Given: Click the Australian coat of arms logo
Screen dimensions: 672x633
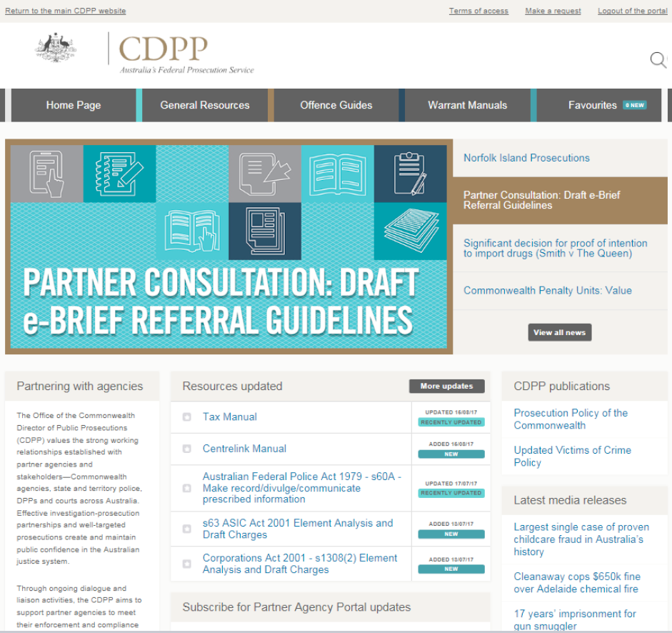Looking at the screenshot, I should 56,48.
